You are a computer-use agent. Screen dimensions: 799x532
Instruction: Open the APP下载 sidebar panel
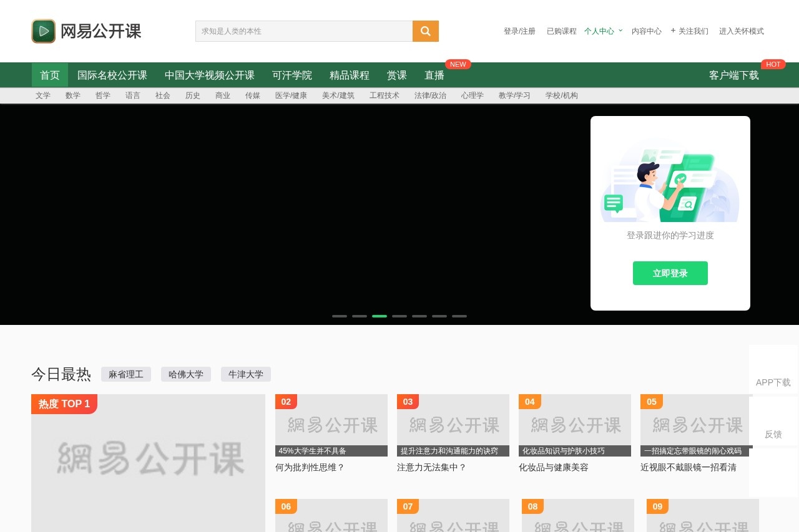click(773, 382)
